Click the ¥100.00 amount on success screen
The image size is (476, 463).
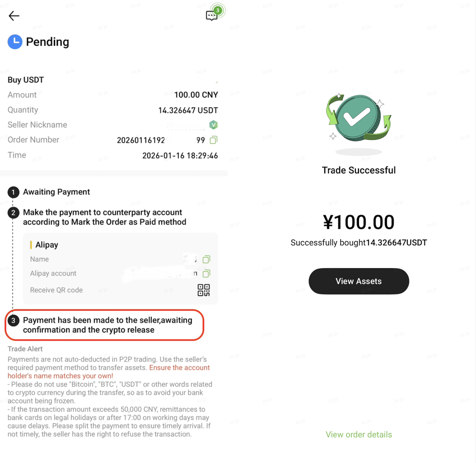pyautogui.click(x=359, y=222)
